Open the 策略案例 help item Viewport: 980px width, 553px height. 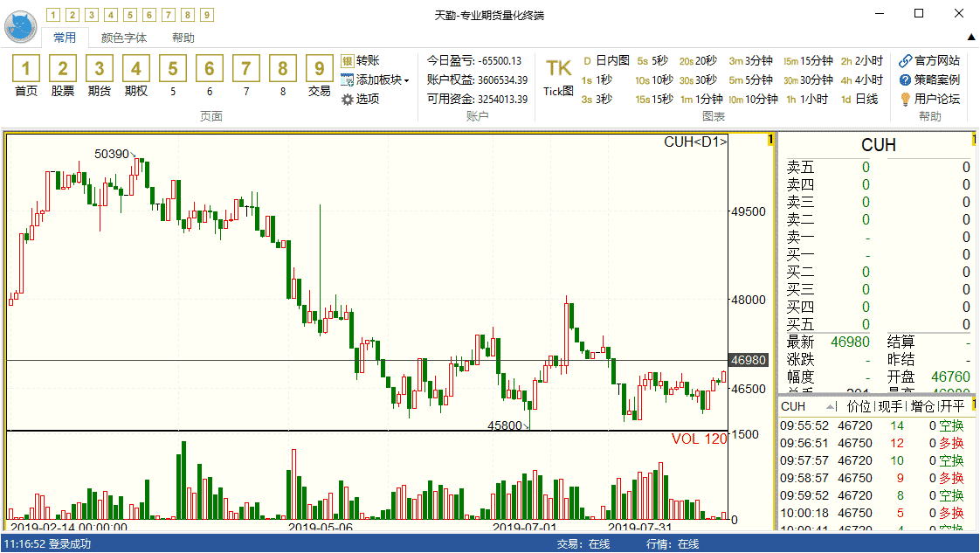point(929,79)
